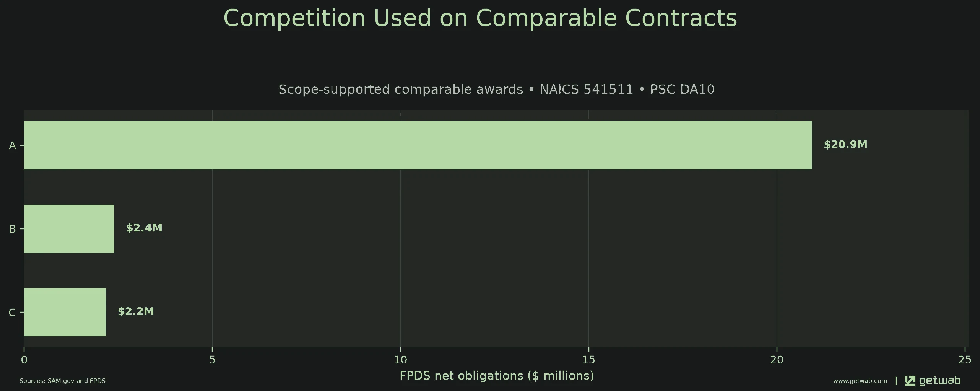Click the y-axis label A
The image size is (980, 391).
(x=12, y=146)
